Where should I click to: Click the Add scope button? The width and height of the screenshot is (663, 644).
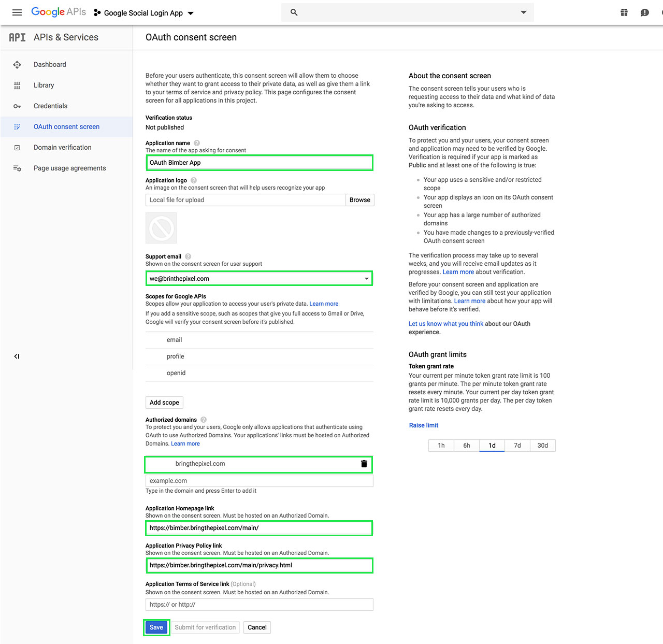pos(164,403)
